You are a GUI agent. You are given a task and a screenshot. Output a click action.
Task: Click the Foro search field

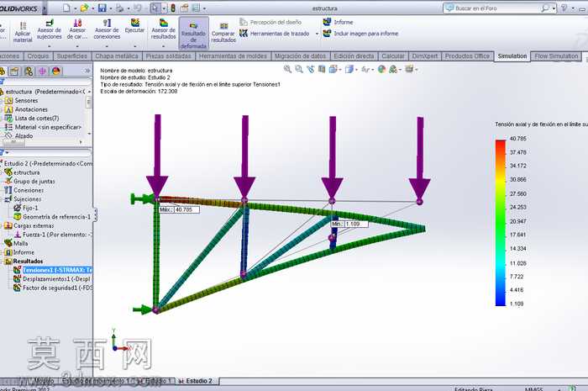[497, 8]
